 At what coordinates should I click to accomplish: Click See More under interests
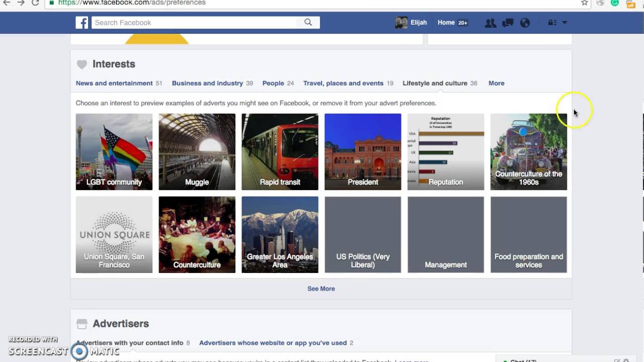tap(321, 289)
